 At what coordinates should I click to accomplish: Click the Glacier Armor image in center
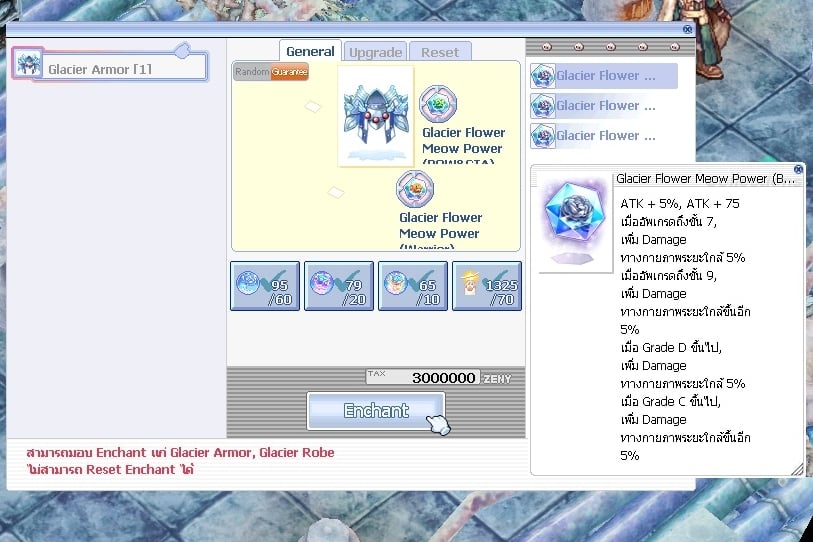tap(376, 116)
